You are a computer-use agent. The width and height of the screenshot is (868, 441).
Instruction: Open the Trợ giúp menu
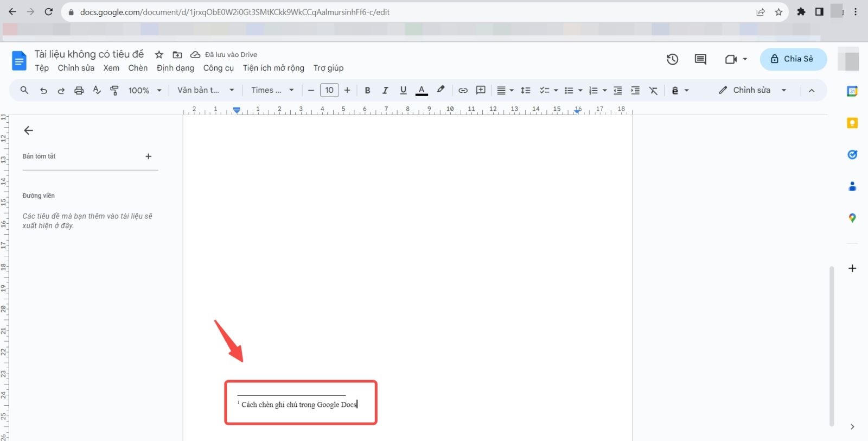(x=328, y=68)
